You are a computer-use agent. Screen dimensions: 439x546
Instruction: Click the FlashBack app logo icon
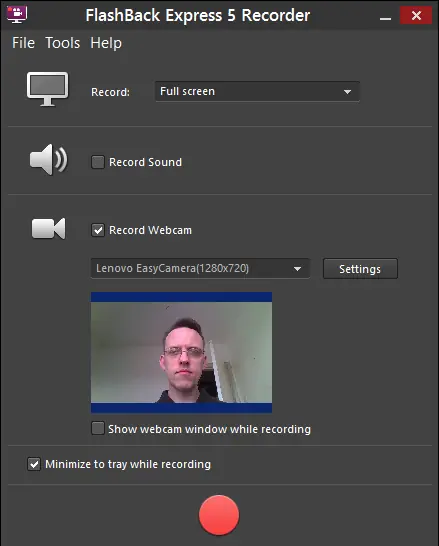click(x=17, y=15)
